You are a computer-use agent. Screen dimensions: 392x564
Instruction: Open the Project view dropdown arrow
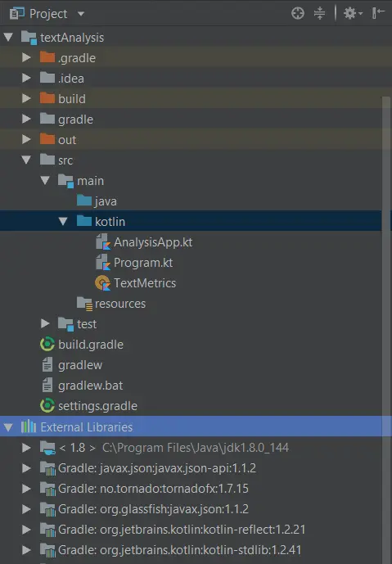pyautogui.click(x=81, y=14)
